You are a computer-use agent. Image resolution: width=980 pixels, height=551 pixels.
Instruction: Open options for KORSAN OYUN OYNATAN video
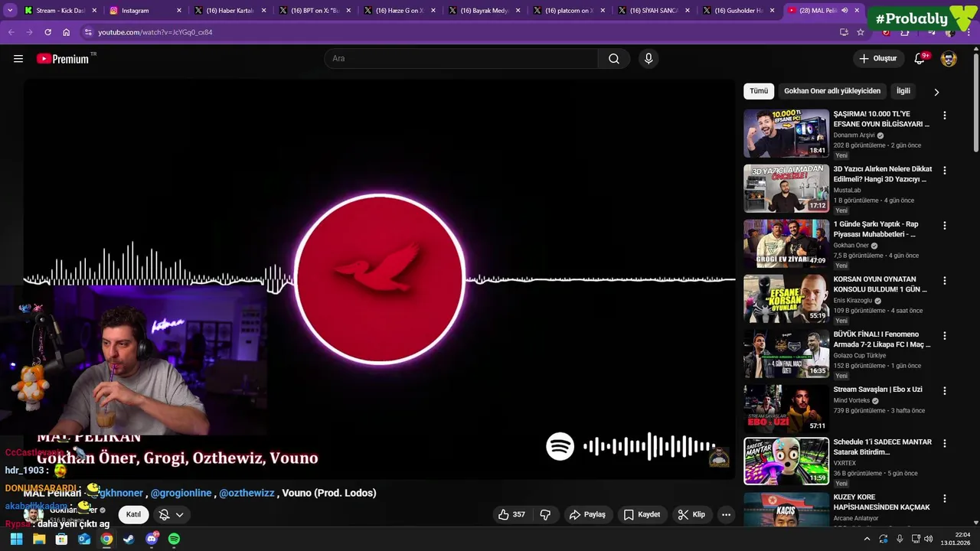(944, 281)
